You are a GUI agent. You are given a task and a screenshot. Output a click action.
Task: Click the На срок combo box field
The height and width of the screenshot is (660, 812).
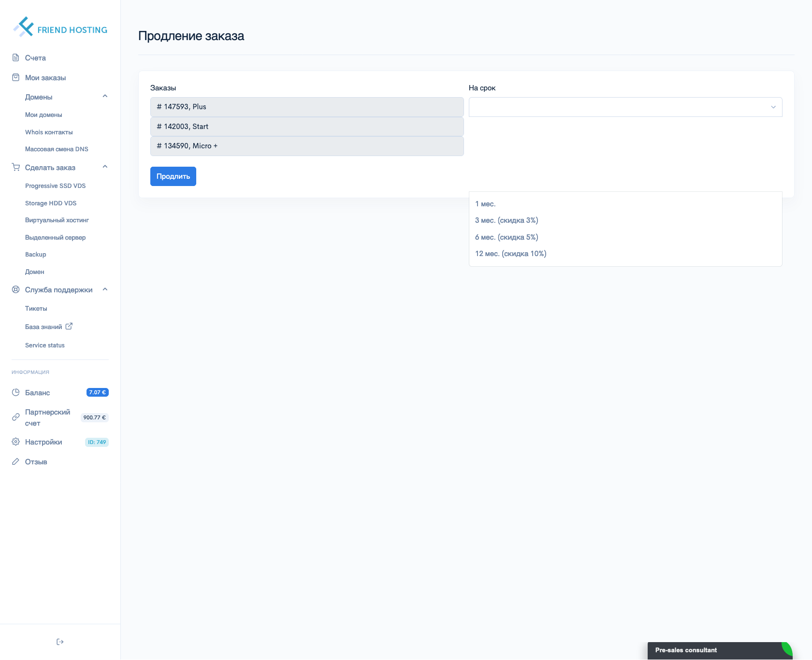pyautogui.click(x=625, y=107)
